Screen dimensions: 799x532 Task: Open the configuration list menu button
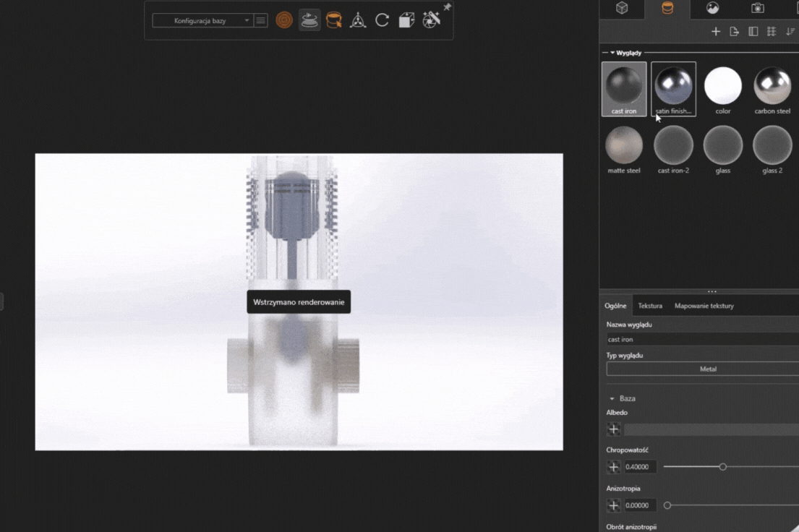coord(260,21)
